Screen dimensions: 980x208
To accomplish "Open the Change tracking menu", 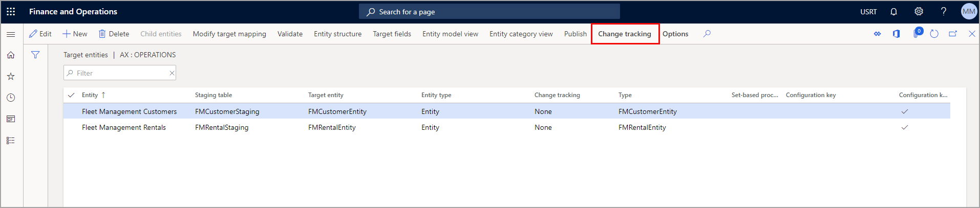I will (x=625, y=34).
